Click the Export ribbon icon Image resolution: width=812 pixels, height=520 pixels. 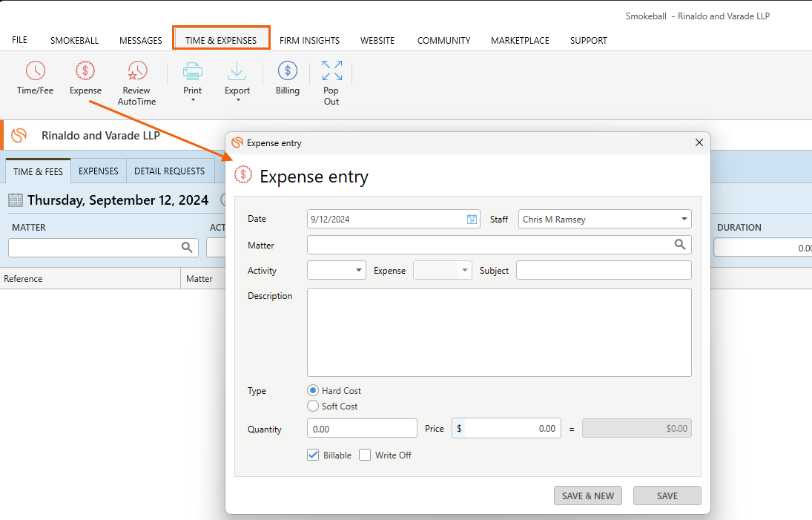[237, 71]
